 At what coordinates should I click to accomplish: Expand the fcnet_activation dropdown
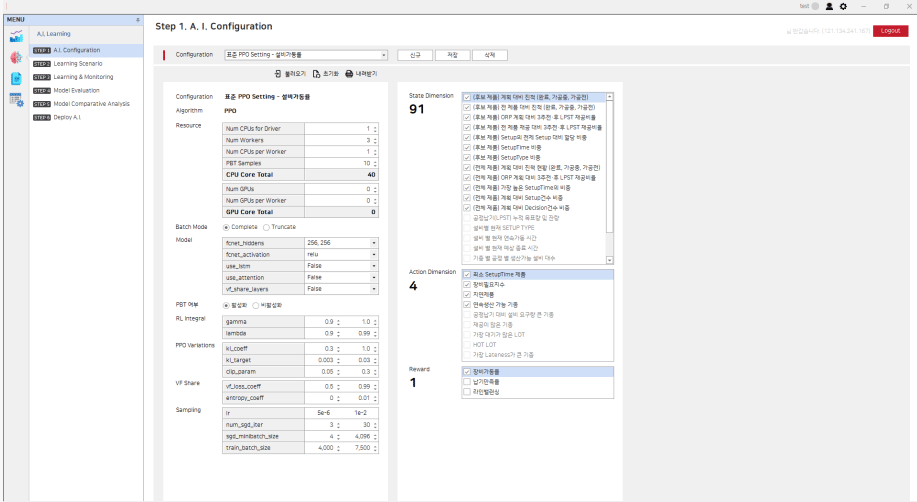pos(374,254)
